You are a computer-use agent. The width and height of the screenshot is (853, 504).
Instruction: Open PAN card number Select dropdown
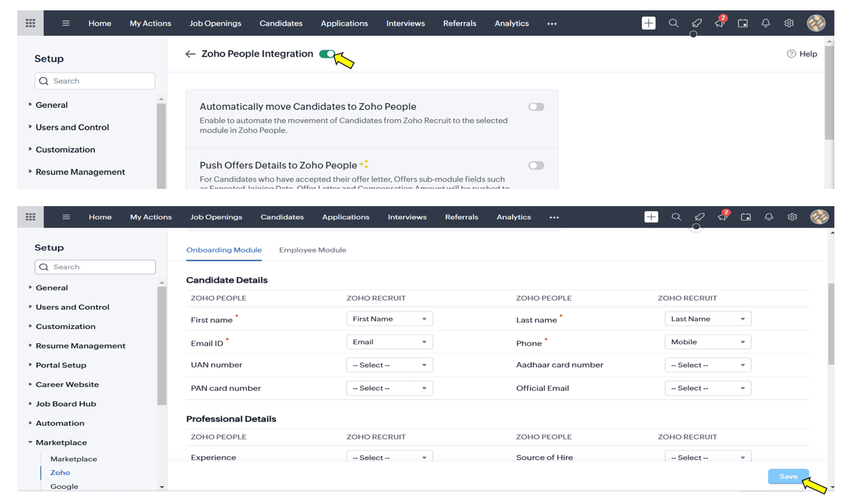pyautogui.click(x=390, y=388)
